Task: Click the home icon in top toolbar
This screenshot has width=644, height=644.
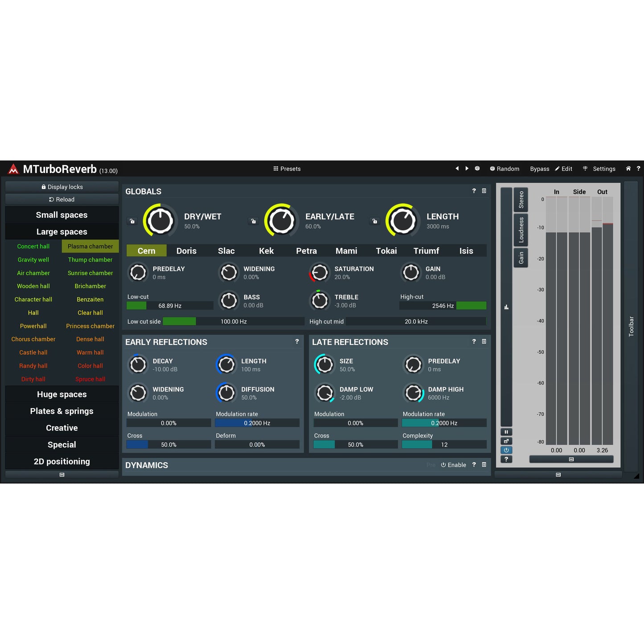Action: (x=628, y=168)
